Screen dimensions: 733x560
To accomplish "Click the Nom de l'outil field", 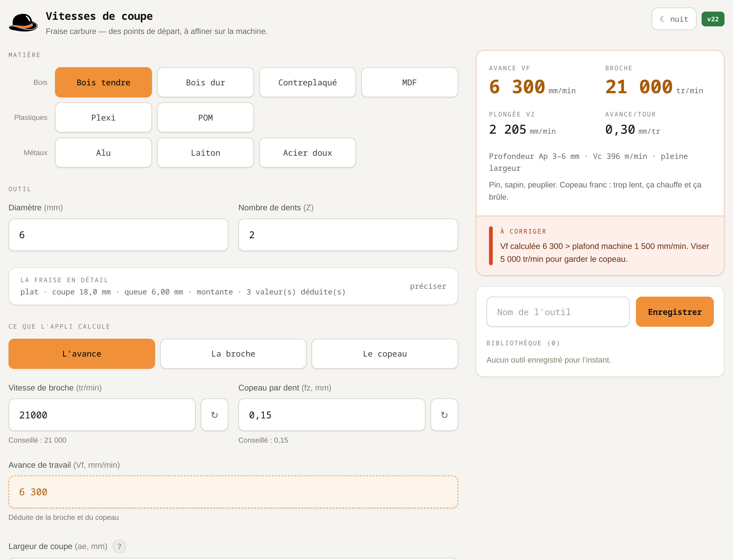I will pyautogui.click(x=558, y=312).
